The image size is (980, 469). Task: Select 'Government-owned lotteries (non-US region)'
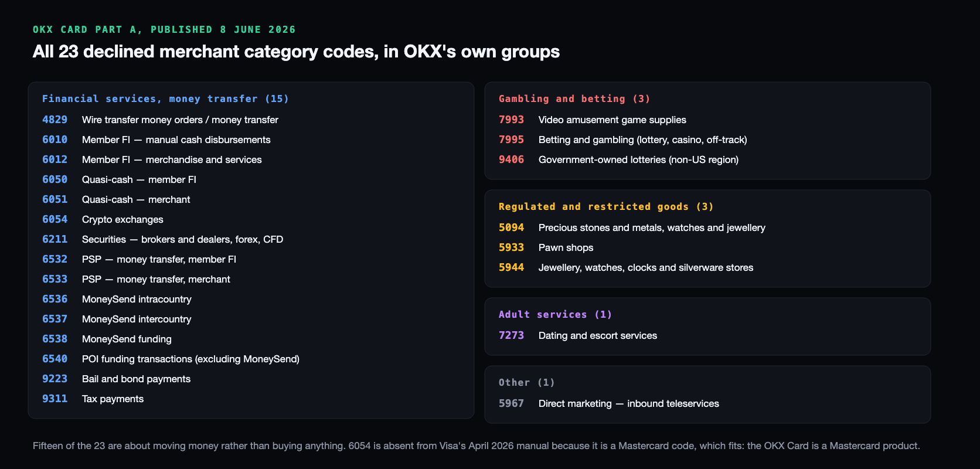[638, 159]
